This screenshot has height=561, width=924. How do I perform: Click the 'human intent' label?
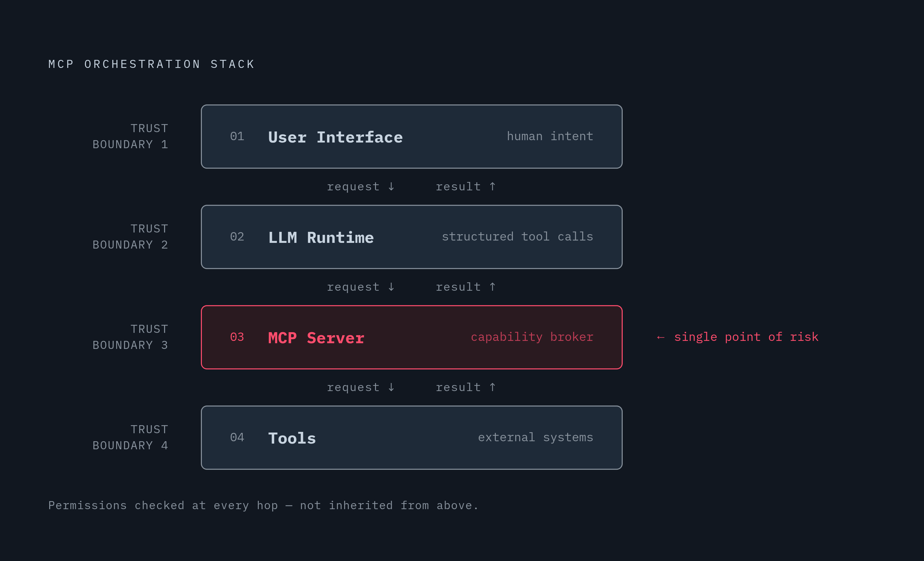[x=550, y=136]
